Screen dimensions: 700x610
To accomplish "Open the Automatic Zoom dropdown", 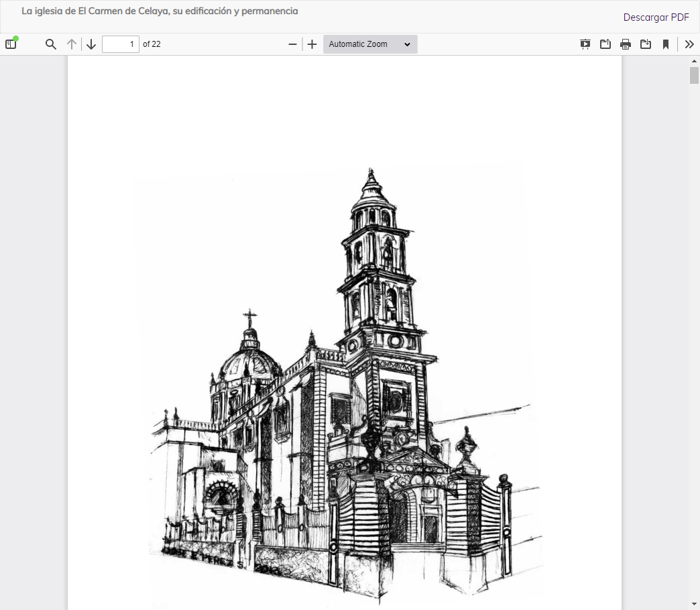I will coord(370,44).
